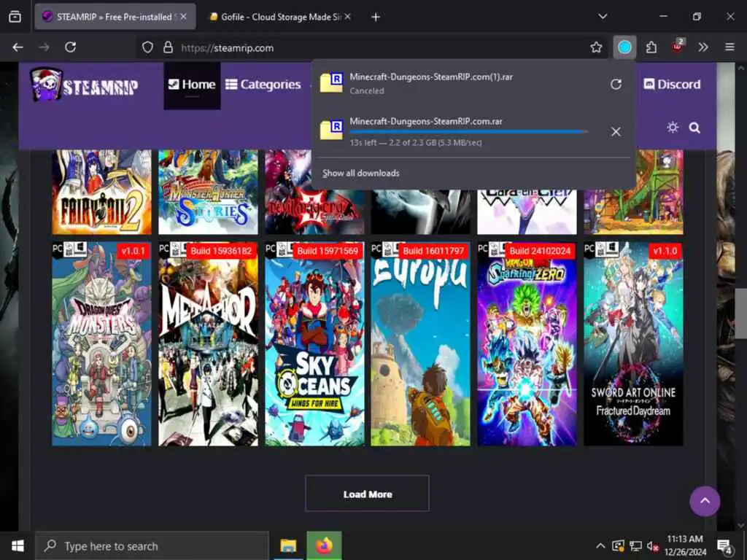The height and width of the screenshot is (560, 747).
Task: Open the Home menu item
Action: 192,85
